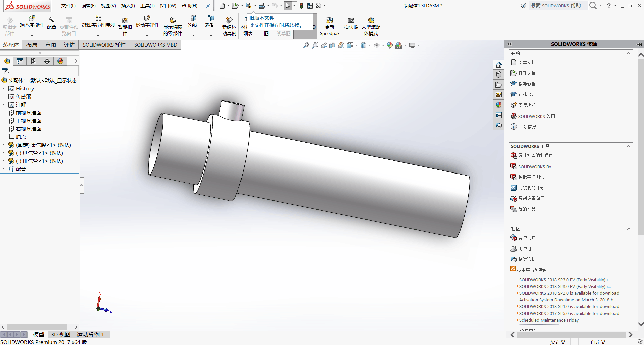Collapse the SOLIDWORKS 工具 section
Viewport: 644px width, 345px height.
pyautogui.click(x=629, y=146)
